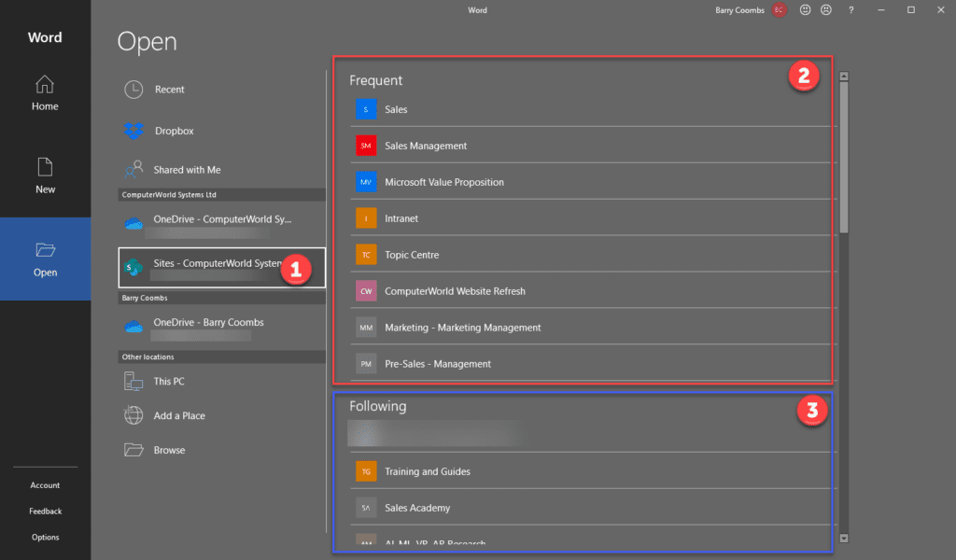Open the help question mark icon
The width and height of the screenshot is (956, 560).
point(851,9)
